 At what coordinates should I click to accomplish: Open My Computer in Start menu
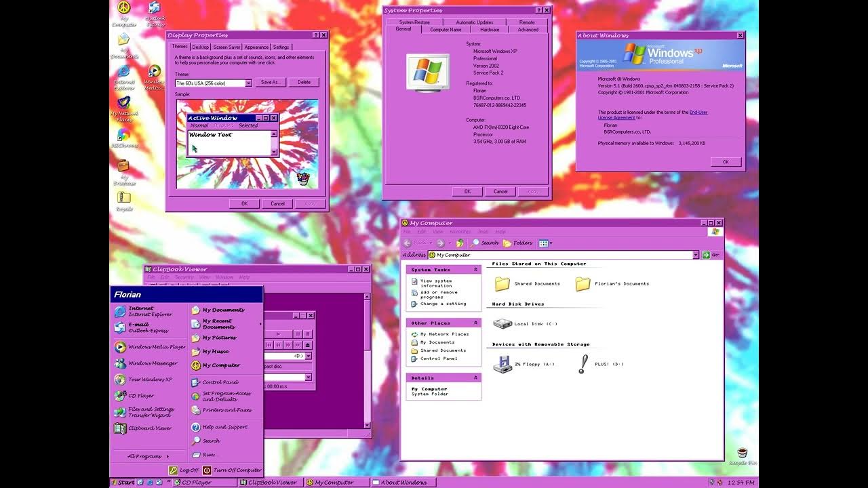tap(226, 365)
